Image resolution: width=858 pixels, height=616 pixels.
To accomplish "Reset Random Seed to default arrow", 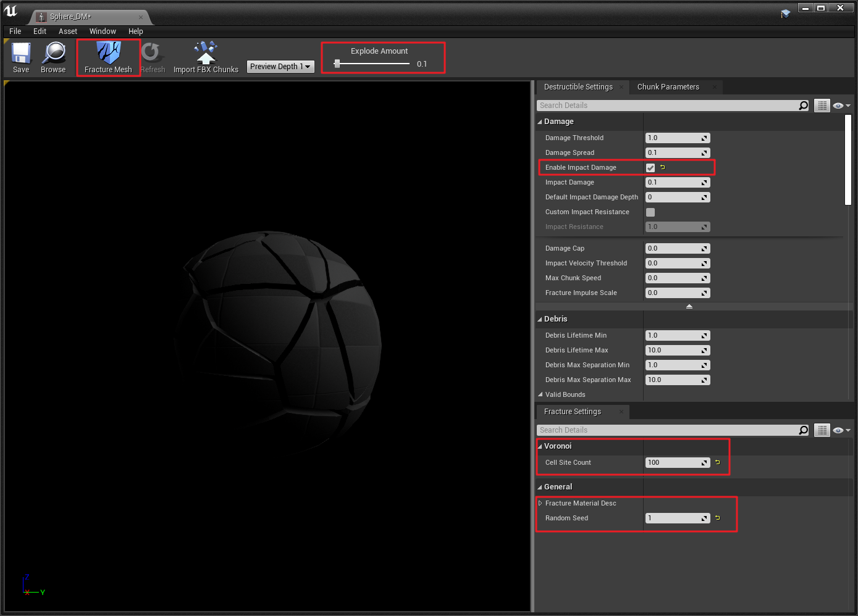I will click(x=717, y=518).
